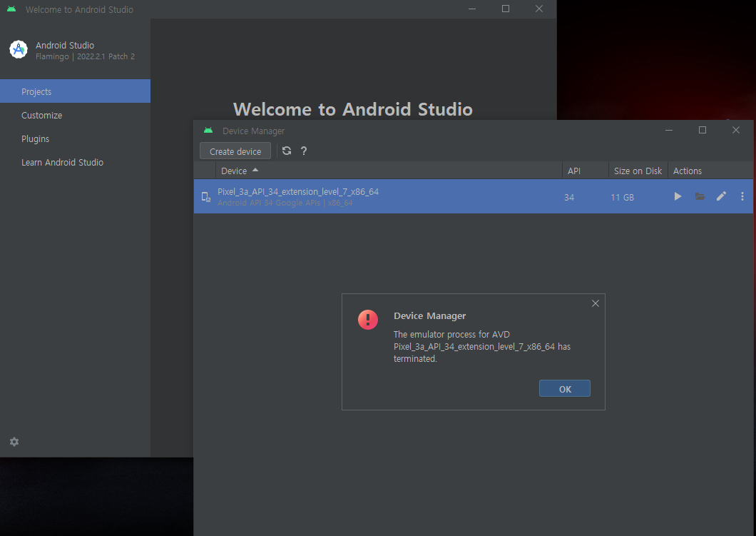Click the Android Studio logo icon
The width and height of the screenshot is (756, 536).
pyautogui.click(x=19, y=49)
